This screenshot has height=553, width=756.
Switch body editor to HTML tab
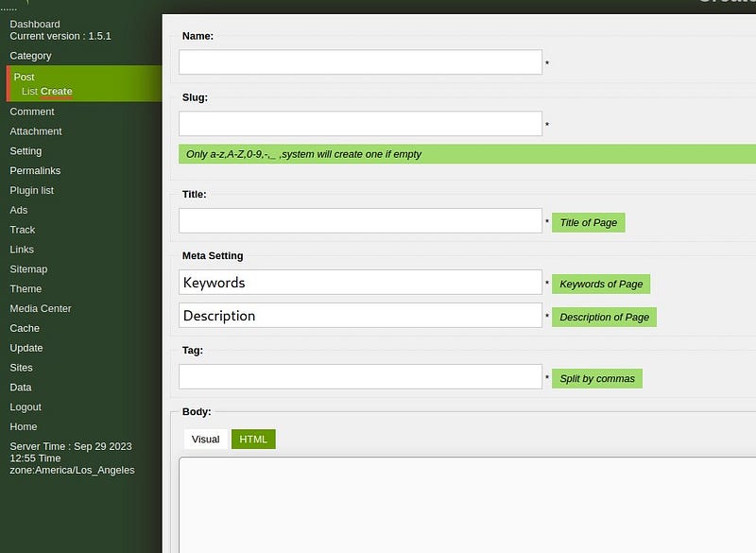pyautogui.click(x=253, y=440)
